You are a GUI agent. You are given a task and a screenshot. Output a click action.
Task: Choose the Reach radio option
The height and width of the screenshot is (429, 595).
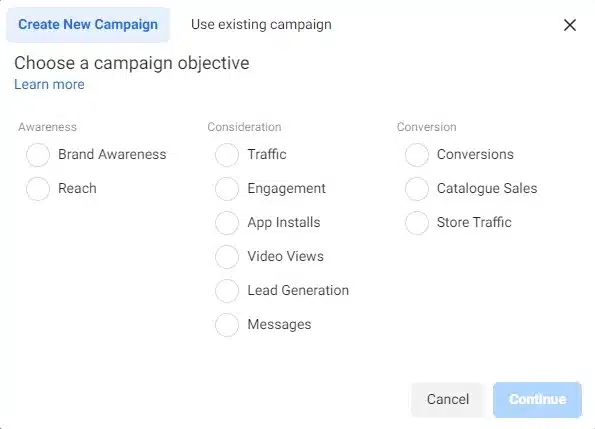coord(38,189)
